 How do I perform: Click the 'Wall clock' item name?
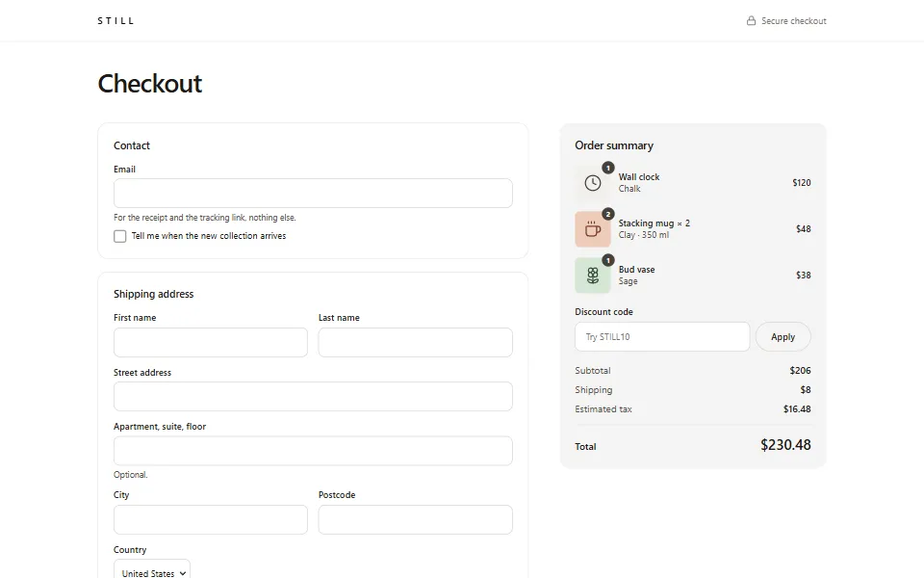tap(639, 177)
